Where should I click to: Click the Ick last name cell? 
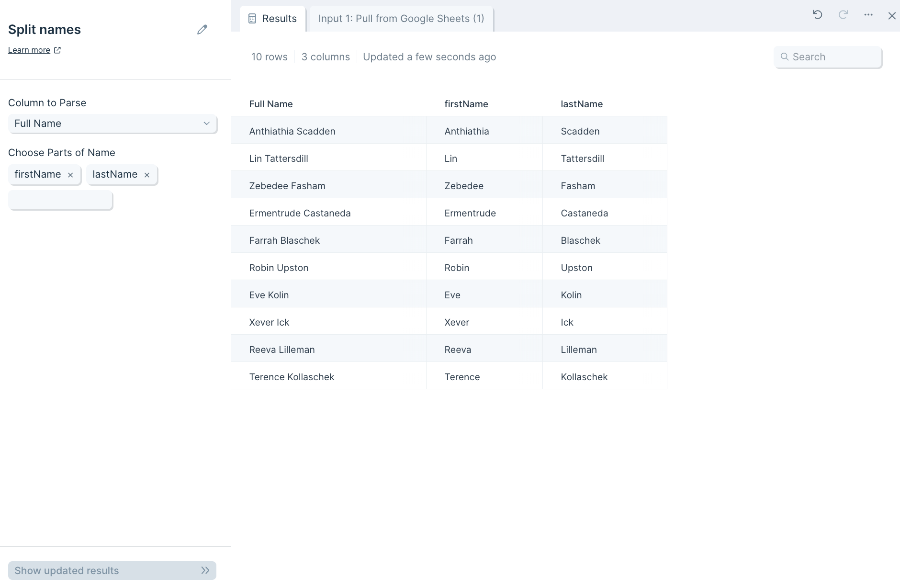pyautogui.click(x=605, y=321)
